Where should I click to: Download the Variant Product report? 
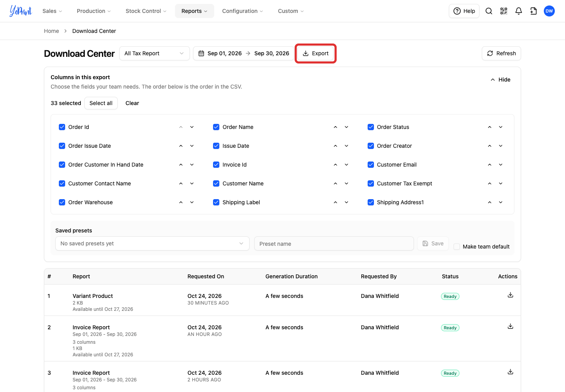point(510,295)
